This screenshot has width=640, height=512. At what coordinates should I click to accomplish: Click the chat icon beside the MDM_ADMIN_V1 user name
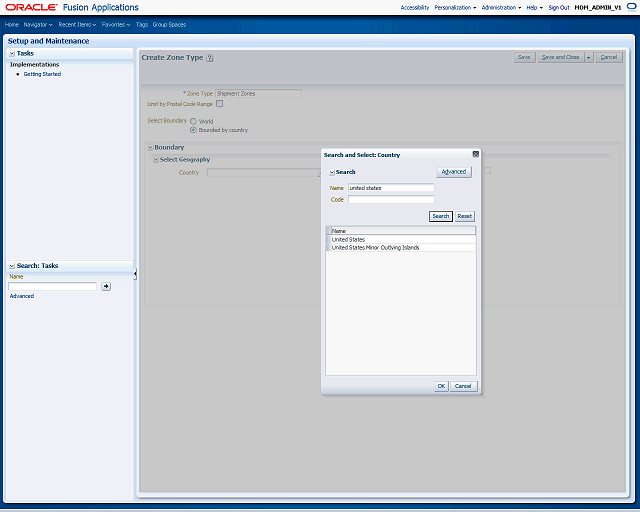click(x=631, y=7)
